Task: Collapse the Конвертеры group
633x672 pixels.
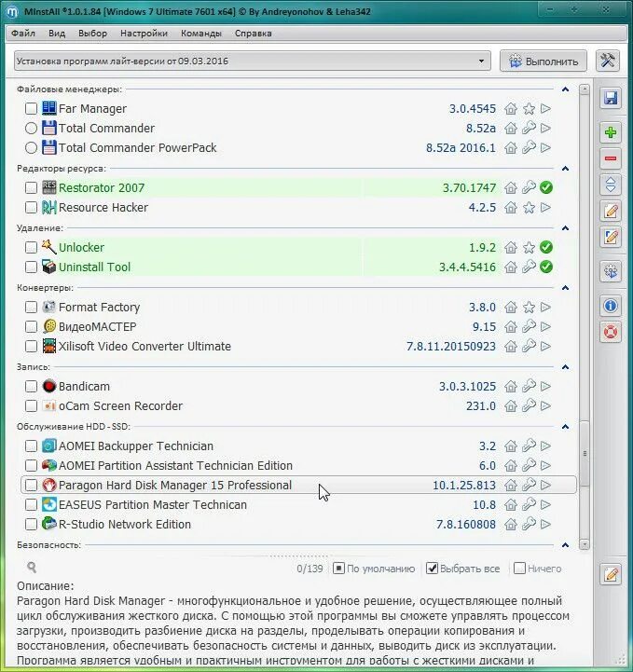Action: 565,288
